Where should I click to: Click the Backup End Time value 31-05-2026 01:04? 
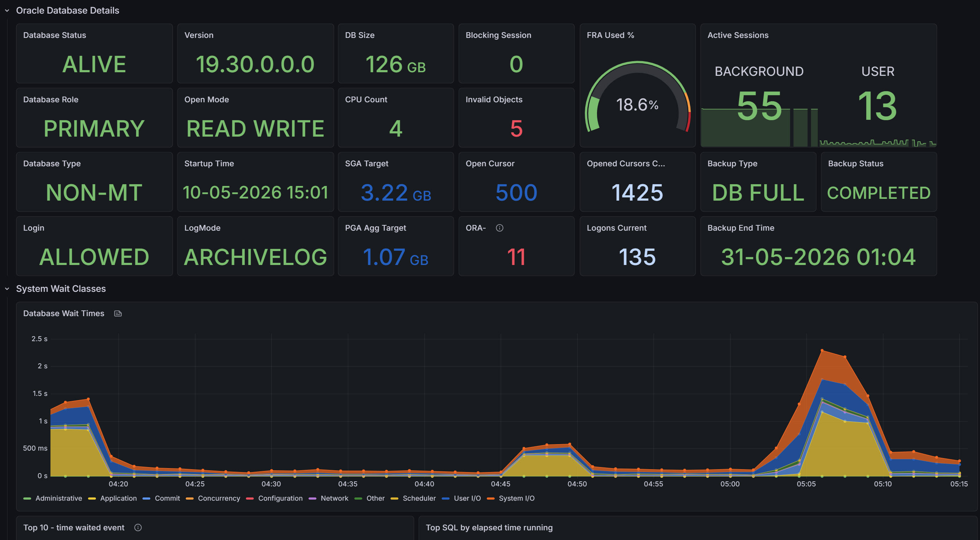(818, 257)
